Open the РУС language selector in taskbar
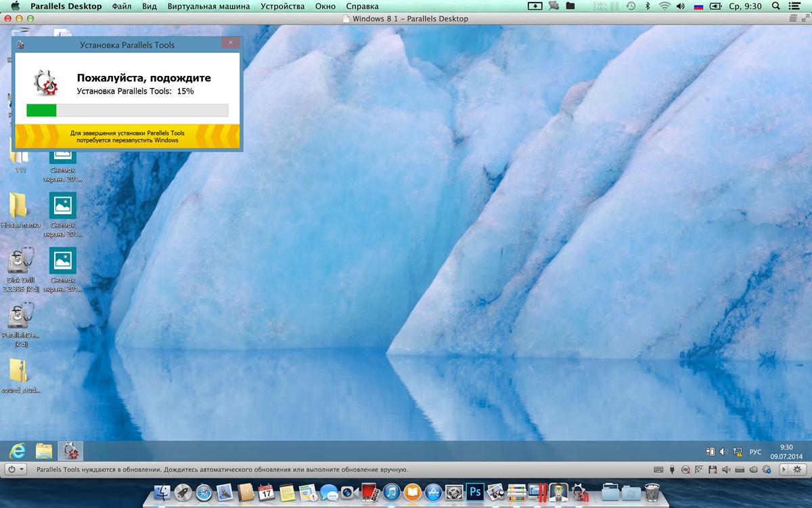The width and height of the screenshot is (812, 508). coord(755,452)
